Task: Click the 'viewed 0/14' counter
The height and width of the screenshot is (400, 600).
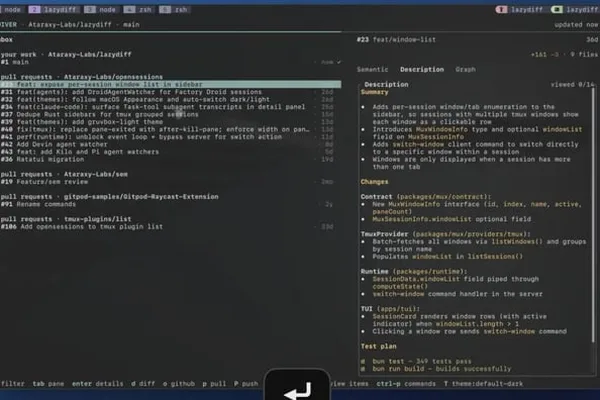Action: 572,85
